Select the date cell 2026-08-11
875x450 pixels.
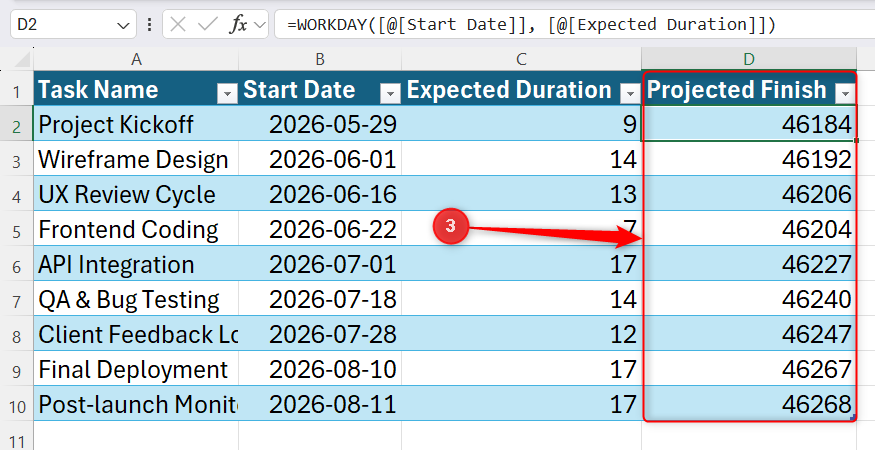pyautogui.click(x=320, y=404)
